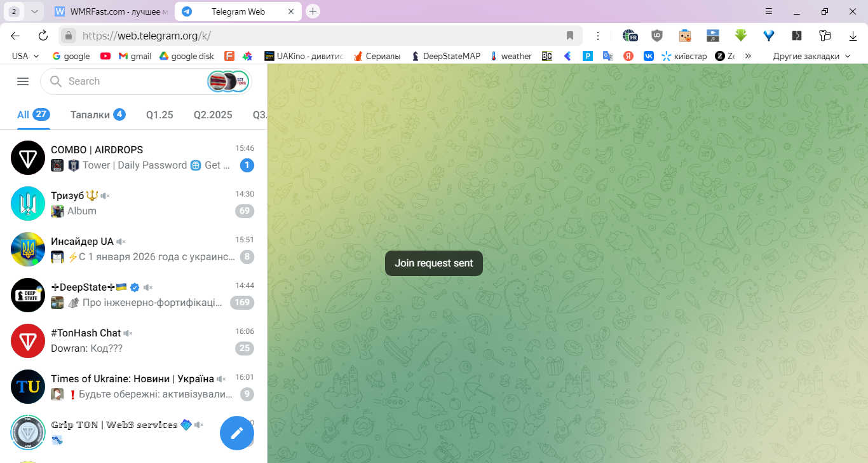Open the DeepStateMAP bookmark
This screenshot has height=463, width=868.
point(446,56)
